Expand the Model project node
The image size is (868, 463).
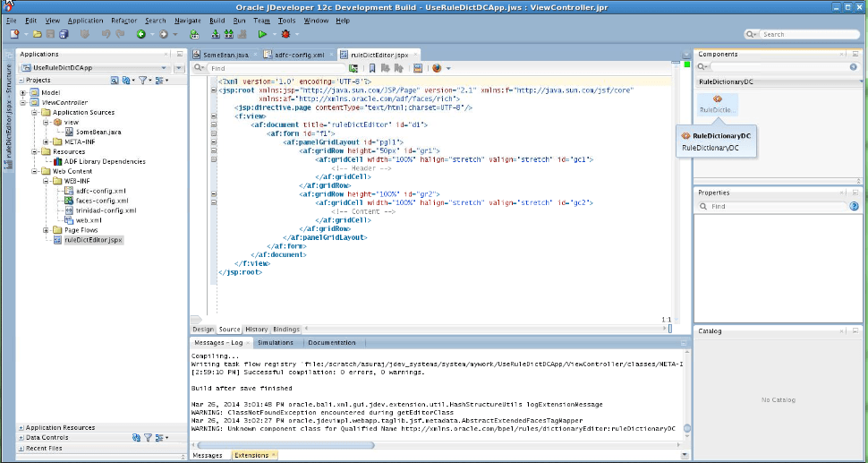(x=24, y=92)
